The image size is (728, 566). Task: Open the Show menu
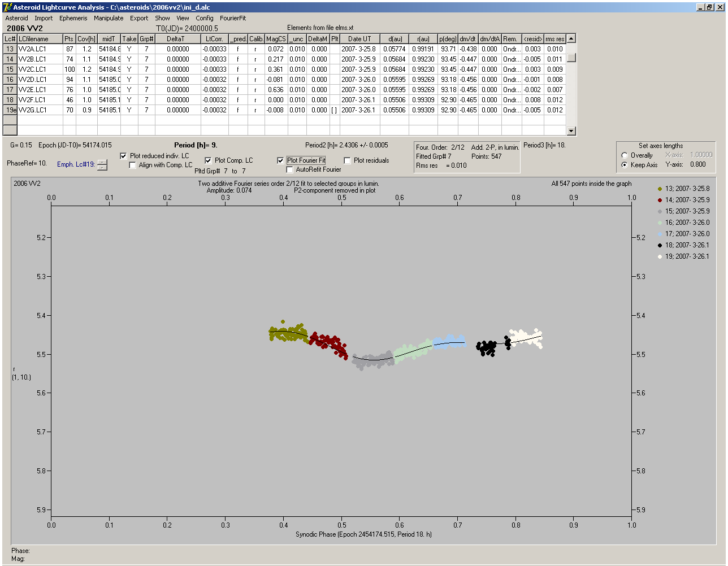tap(162, 18)
